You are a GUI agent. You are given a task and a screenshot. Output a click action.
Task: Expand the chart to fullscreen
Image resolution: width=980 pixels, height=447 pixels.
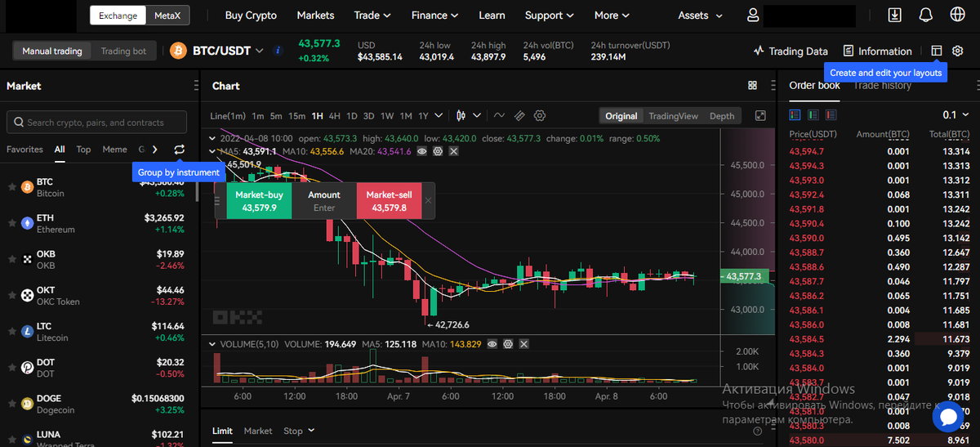coord(760,116)
